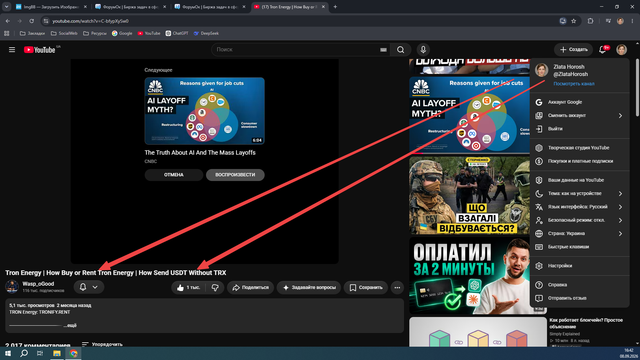The width and height of the screenshot is (640, 360).
Task: Open the Chrome apps grid in bookmarks bar
Action: [x=7, y=33]
